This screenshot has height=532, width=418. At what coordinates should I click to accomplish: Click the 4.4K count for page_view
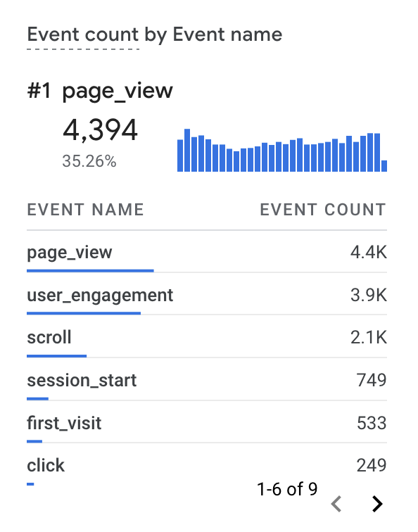pyautogui.click(x=369, y=252)
